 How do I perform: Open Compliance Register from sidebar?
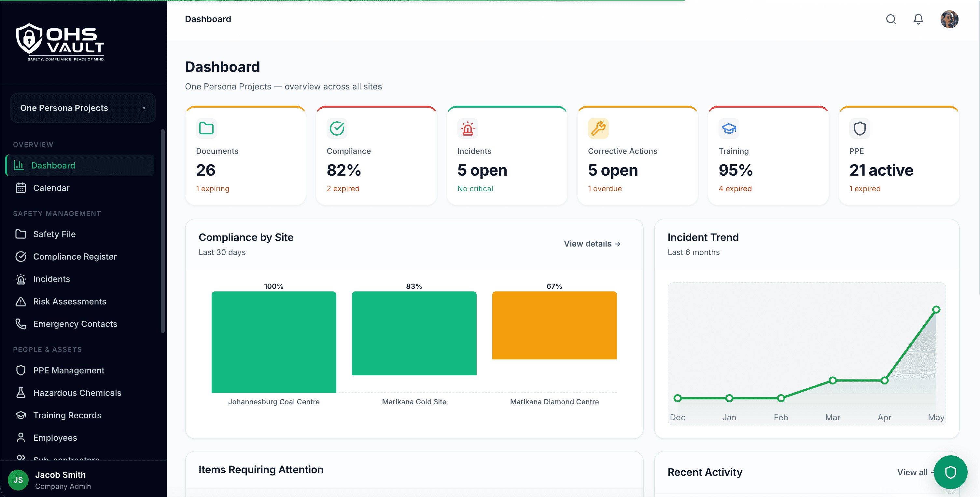click(x=80, y=257)
